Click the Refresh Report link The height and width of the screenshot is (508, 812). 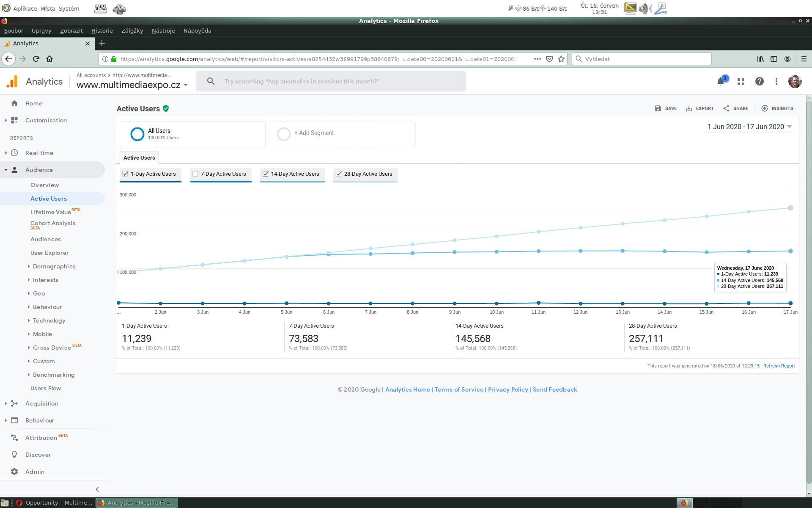[779, 366]
